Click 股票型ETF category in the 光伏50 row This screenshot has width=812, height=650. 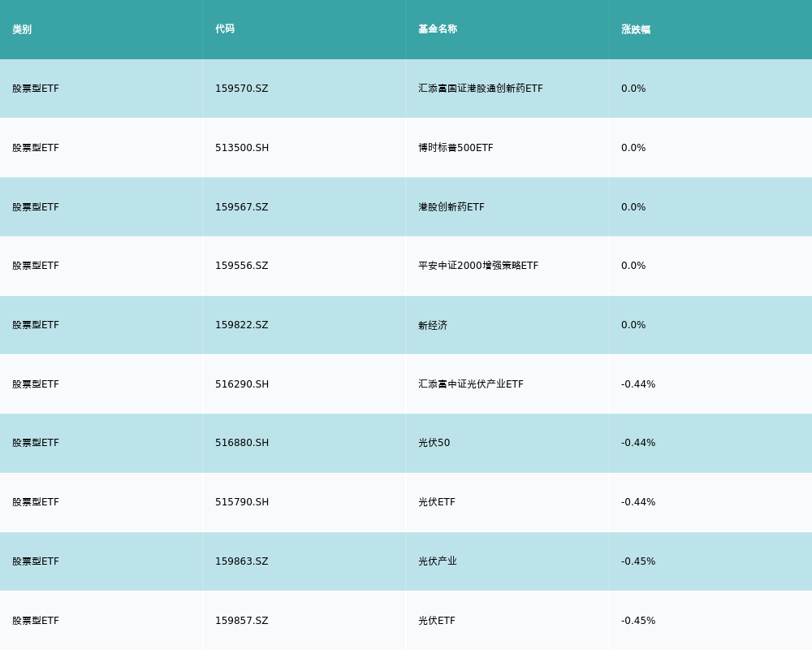pos(36,443)
